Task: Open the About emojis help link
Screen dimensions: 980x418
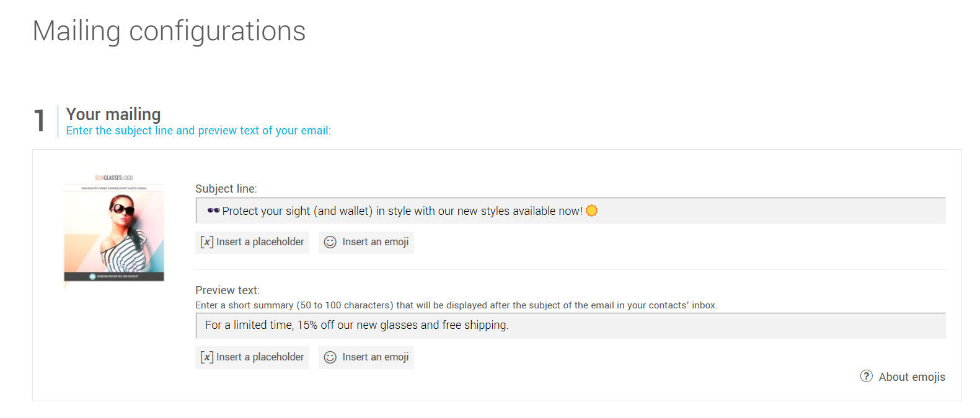Action: (x=912, y=377)
